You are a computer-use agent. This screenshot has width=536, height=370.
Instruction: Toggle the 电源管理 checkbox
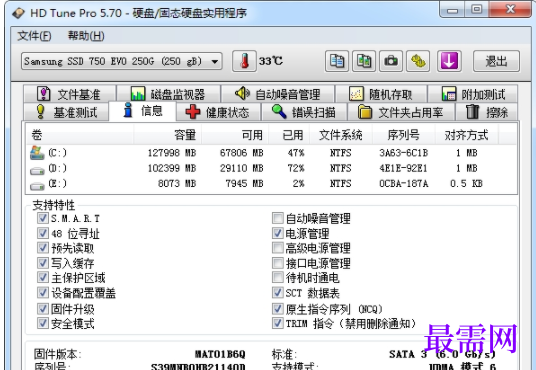tap(278, 233)
